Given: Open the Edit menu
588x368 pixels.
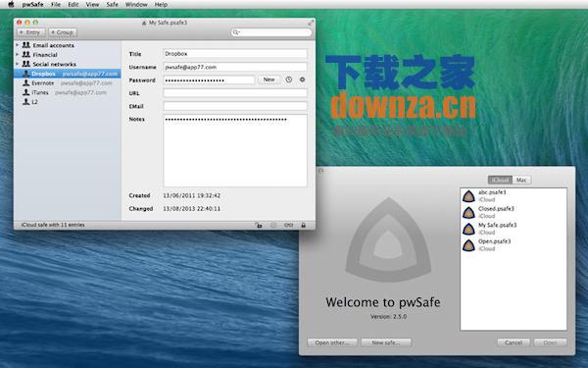Looking at the screenshot, I should (73, 5).
